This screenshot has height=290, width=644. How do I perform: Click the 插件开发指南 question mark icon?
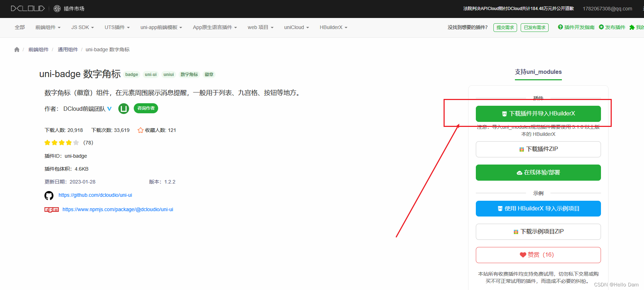point(560,27)
